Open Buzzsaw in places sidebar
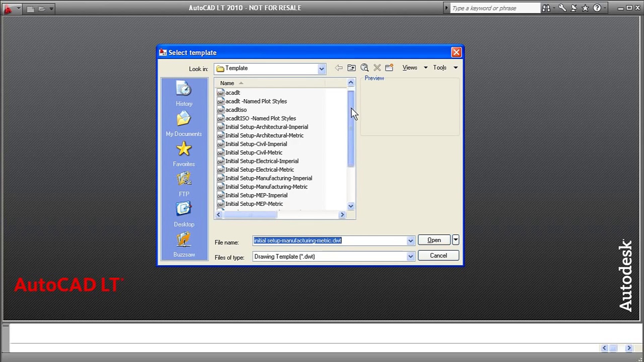This screenshot has width=644, height=362. click(x=184, y=245)
